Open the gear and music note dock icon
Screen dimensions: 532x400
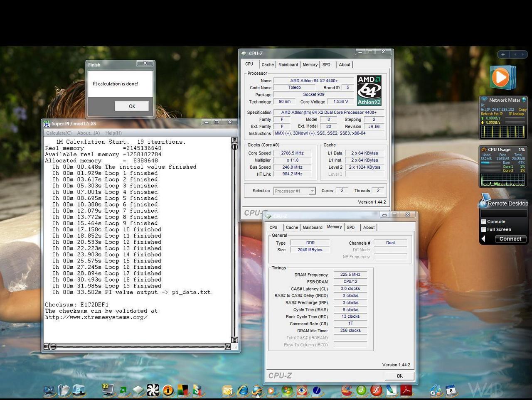436,390
